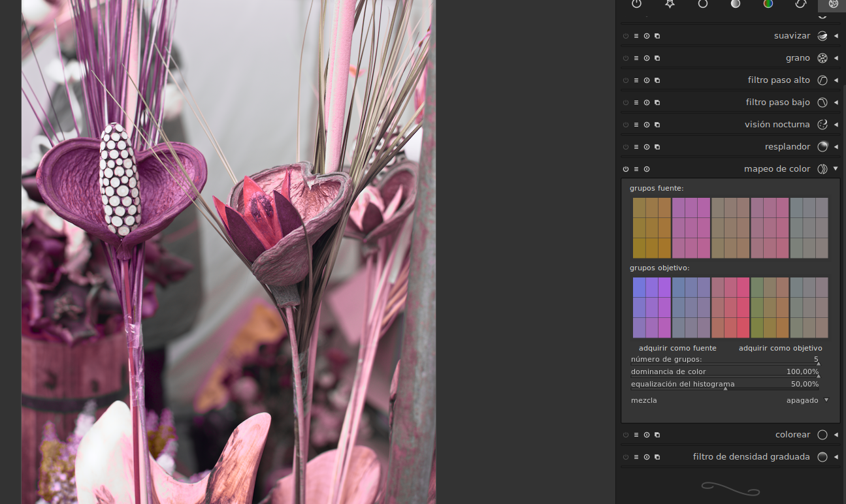This screenshot has width=846, height=504.
Task: Open the favorites star module group
Action: 670,4
